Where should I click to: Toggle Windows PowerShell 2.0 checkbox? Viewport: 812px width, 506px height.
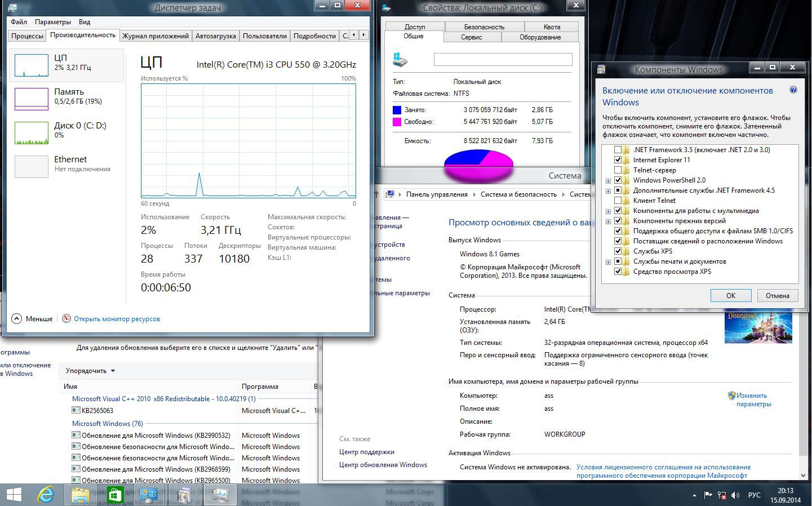(x=618, y=180)
